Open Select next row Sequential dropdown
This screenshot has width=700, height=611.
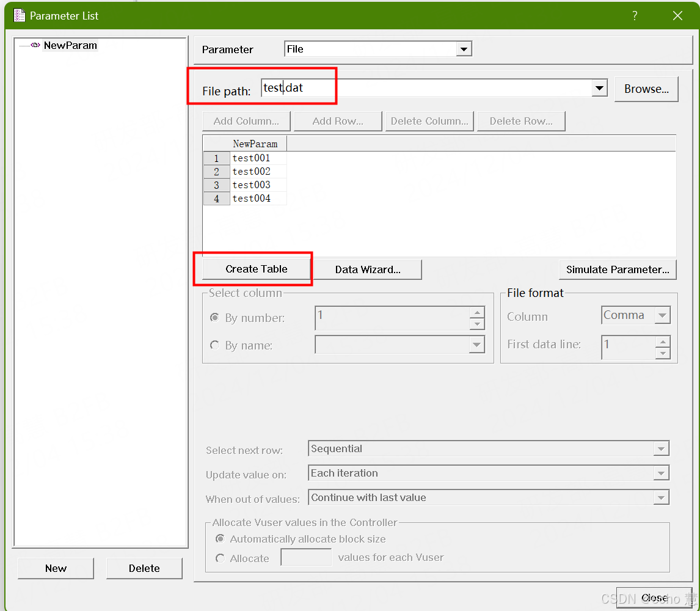click(x=489, y=448)
